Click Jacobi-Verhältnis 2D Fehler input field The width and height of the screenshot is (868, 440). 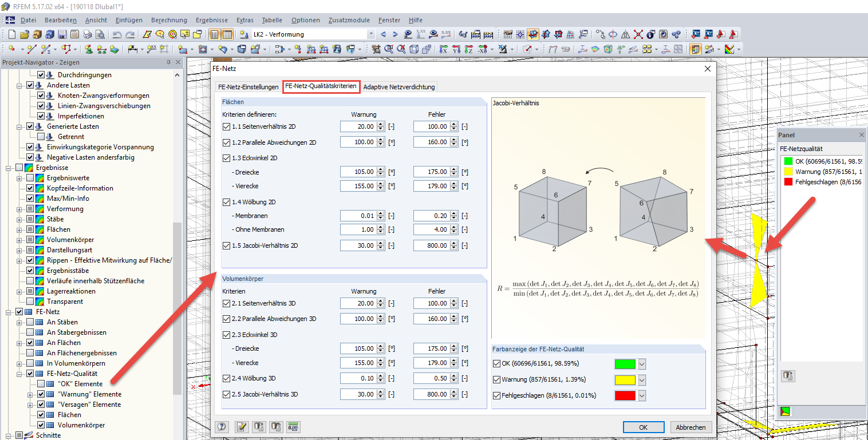coord(432,245)
